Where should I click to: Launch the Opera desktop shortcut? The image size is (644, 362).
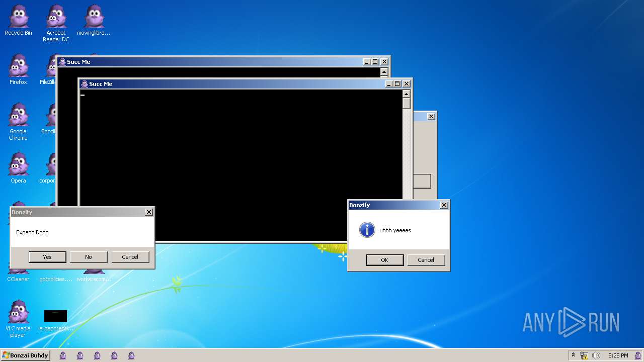point(18,168)
